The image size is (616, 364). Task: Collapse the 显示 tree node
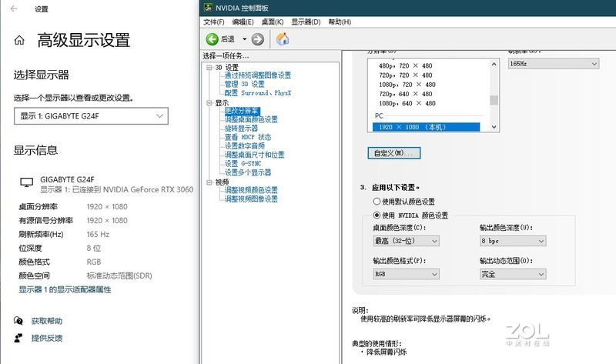tap(209, 103)
